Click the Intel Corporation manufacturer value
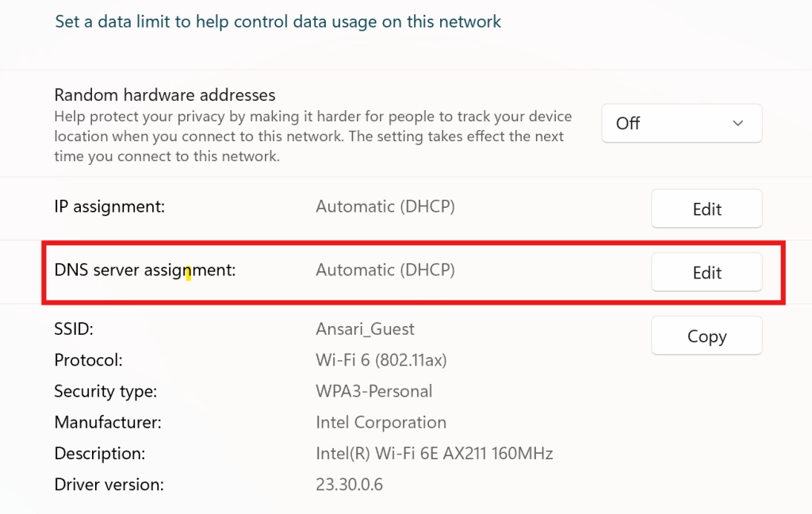This screenshot has width=812, height=514. [381, 423]
